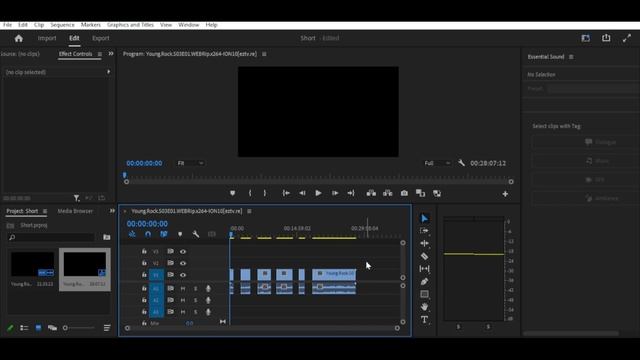Go to Out point
Screen dimensions: 640x360
(351, 193)
